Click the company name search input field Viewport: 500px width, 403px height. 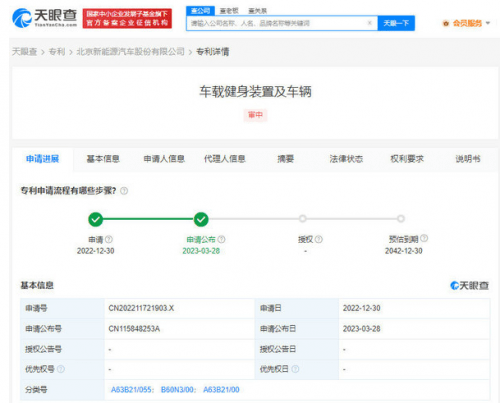coord(277,23)
